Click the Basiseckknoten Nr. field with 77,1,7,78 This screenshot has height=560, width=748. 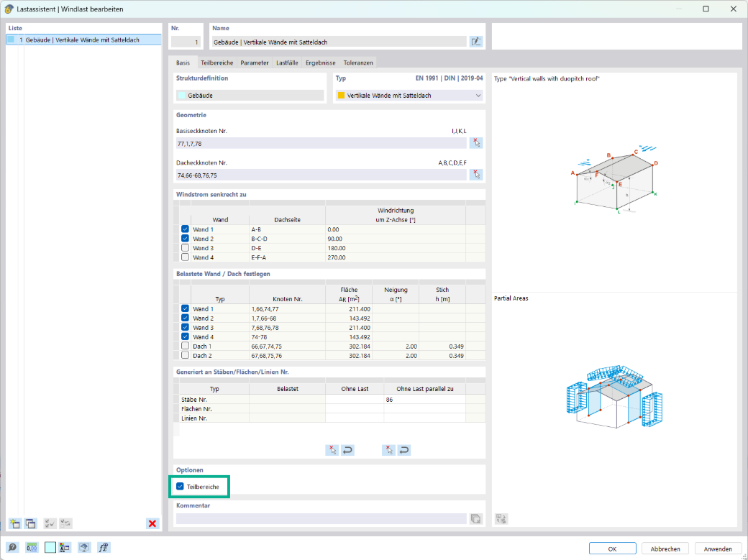coord(321,143)
